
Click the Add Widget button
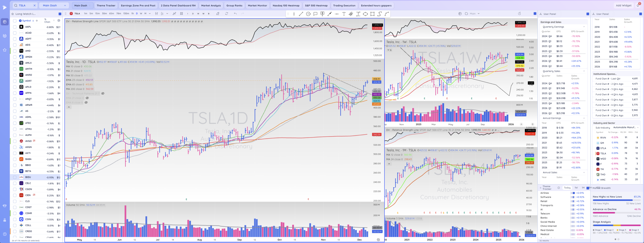click(623, 5)
